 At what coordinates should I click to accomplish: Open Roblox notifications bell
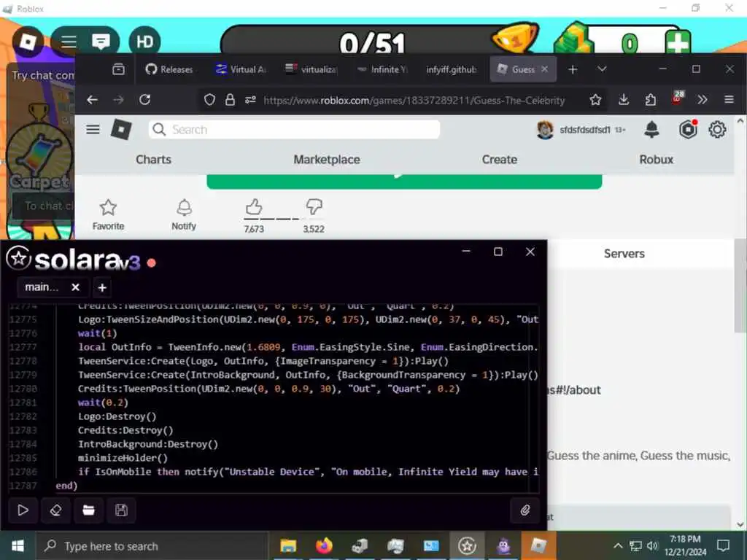point(651,130)
